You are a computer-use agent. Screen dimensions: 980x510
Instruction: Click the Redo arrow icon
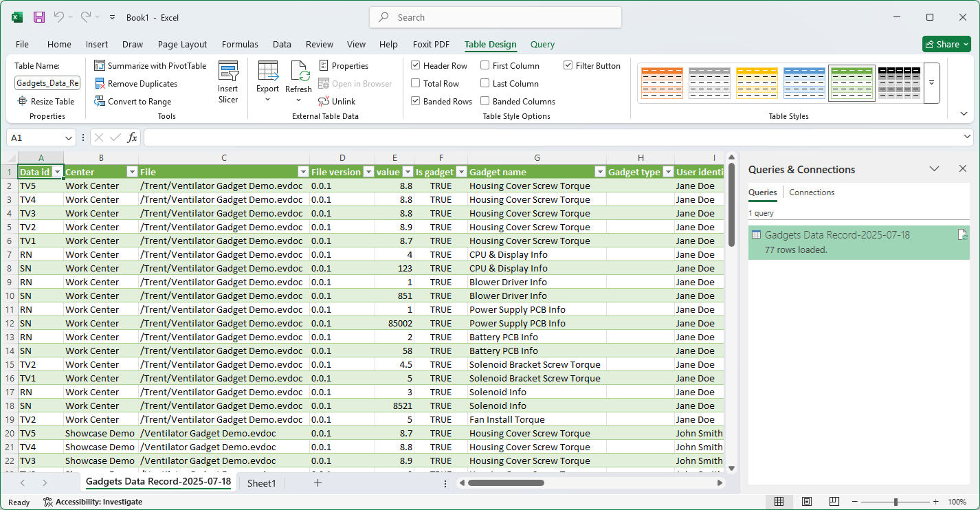pyautogui.click(x=85, y=17)
